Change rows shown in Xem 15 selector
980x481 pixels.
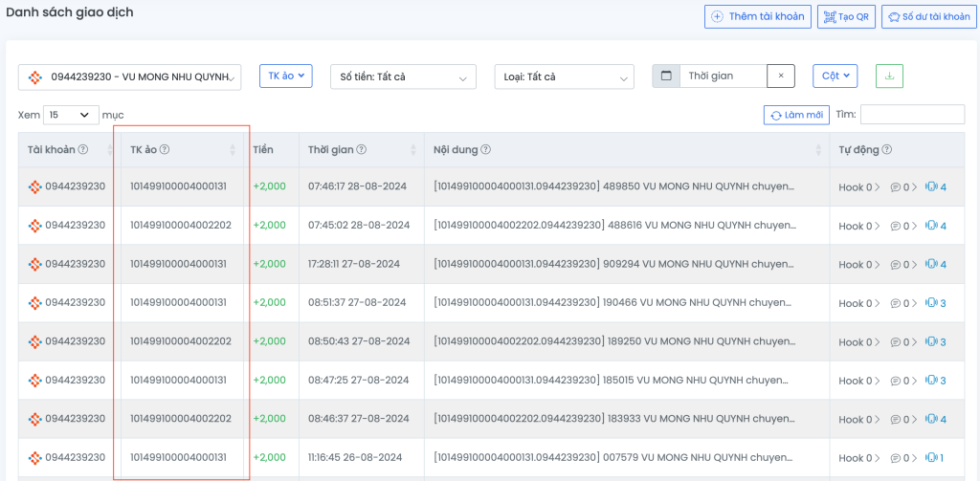(x=72, y=115)
